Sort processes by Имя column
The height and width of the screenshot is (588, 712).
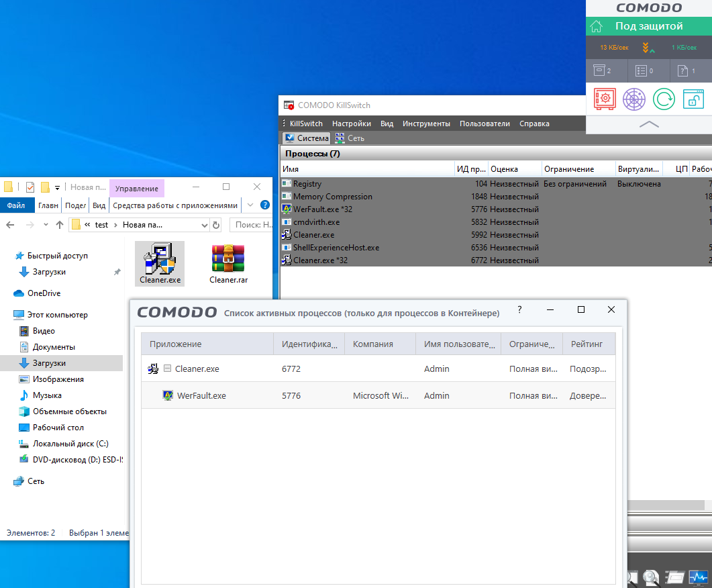point(367,169)
